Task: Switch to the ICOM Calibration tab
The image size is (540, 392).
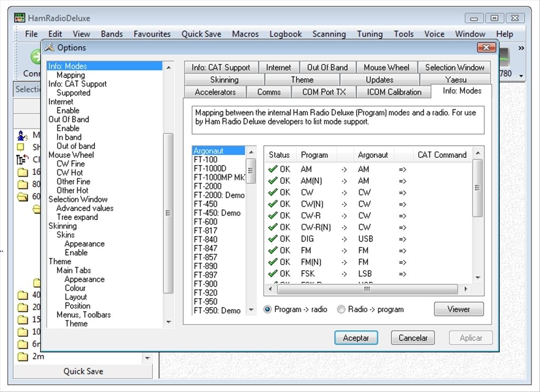Action: (x=394, y=92)
